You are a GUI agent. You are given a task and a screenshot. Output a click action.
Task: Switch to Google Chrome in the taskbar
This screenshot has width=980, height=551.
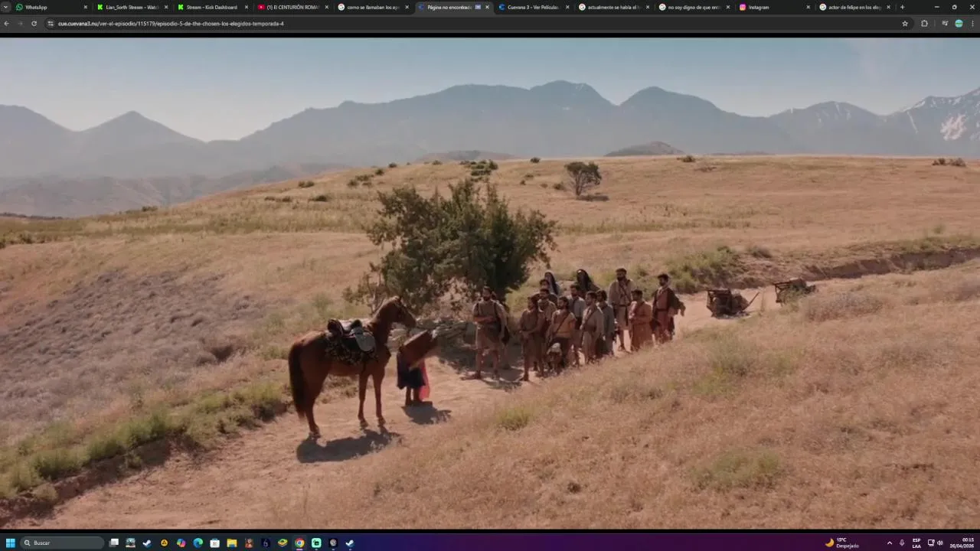[x=299, y=543]
